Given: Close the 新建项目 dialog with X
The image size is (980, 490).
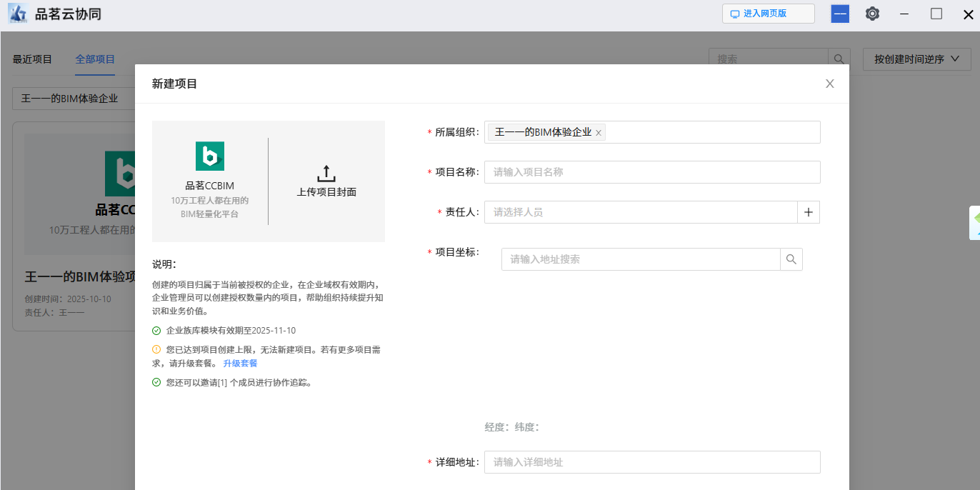Looking at the screenshot, I should tap(829, 84).
